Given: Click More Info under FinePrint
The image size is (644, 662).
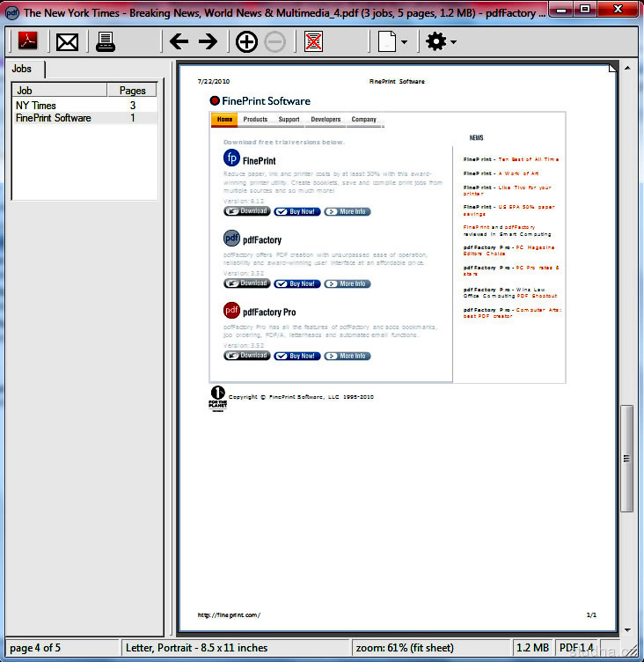Looking at the screenshot, I should 348,211.
